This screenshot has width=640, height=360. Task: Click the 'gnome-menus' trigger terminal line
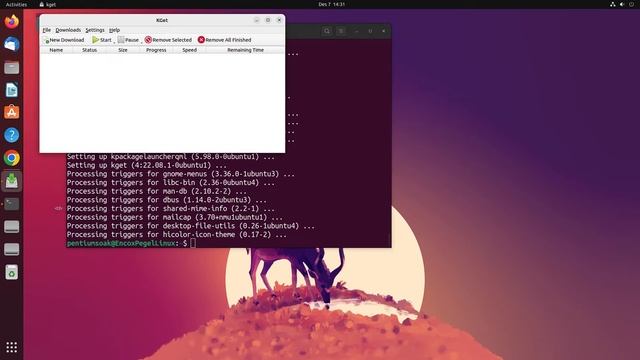tap(181, 174)
